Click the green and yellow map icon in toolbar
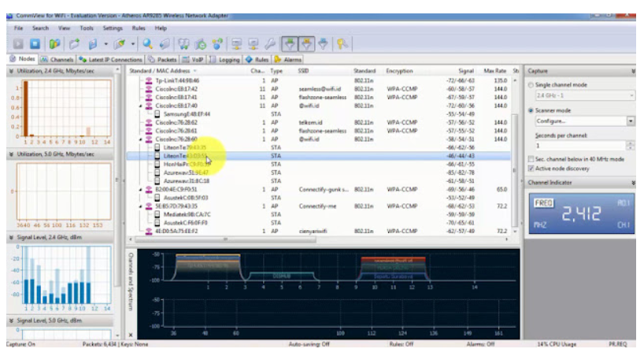Viewport: 644px width, 360px height. 54,43
